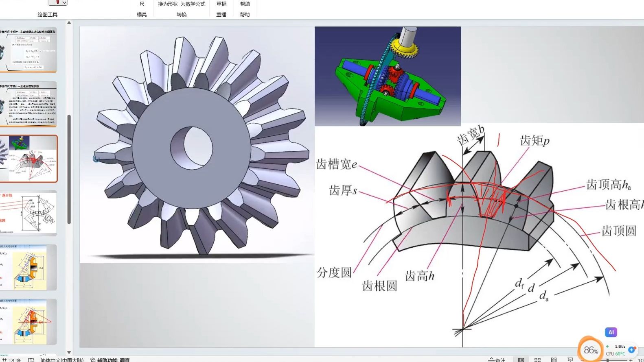
Task: Select the 渐开线 slide thumbnail
Action: tap(28, 213)
